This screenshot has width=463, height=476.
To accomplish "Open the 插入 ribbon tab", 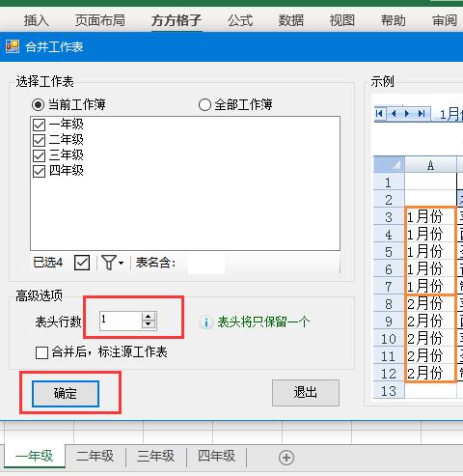I will click(37, 20).
